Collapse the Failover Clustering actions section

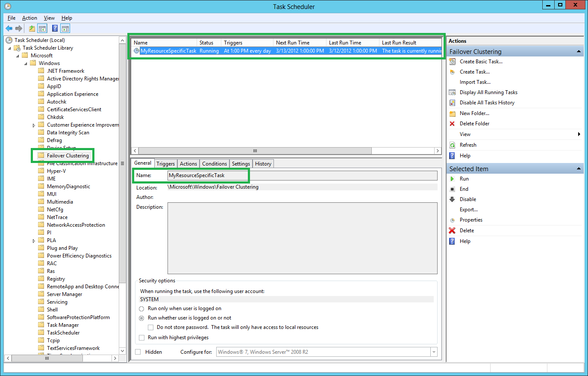(x=579, y=51)
